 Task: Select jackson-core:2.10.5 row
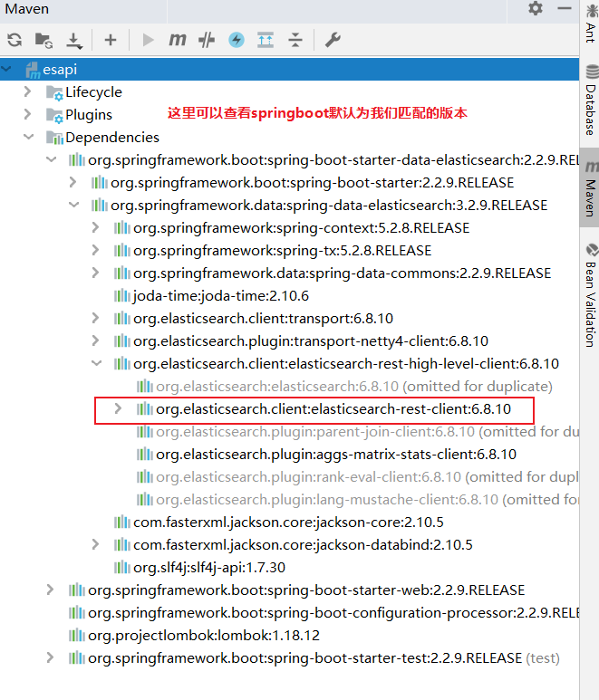(288, 523)
